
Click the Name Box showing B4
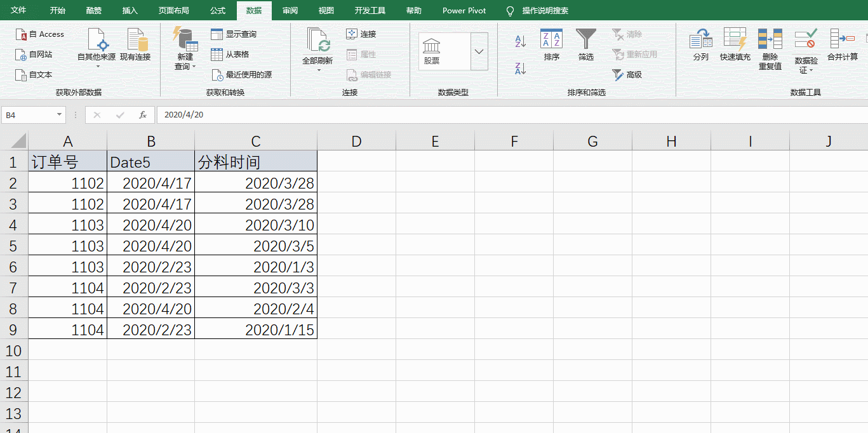coord(29,115)
